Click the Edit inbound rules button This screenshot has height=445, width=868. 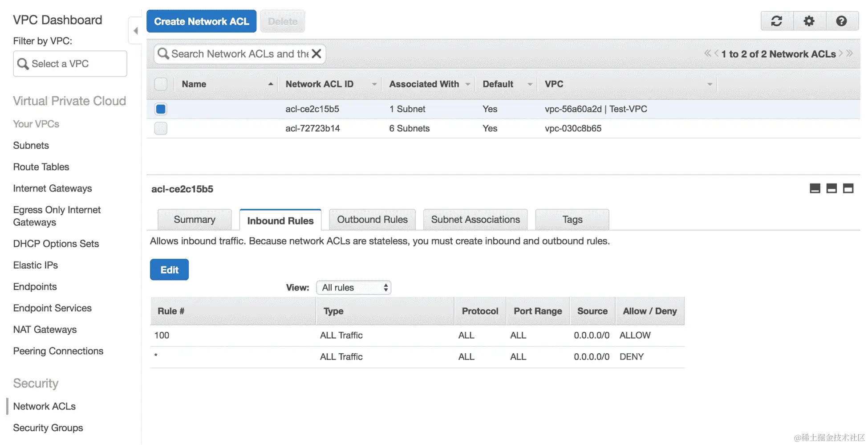[x=169, y=270]
